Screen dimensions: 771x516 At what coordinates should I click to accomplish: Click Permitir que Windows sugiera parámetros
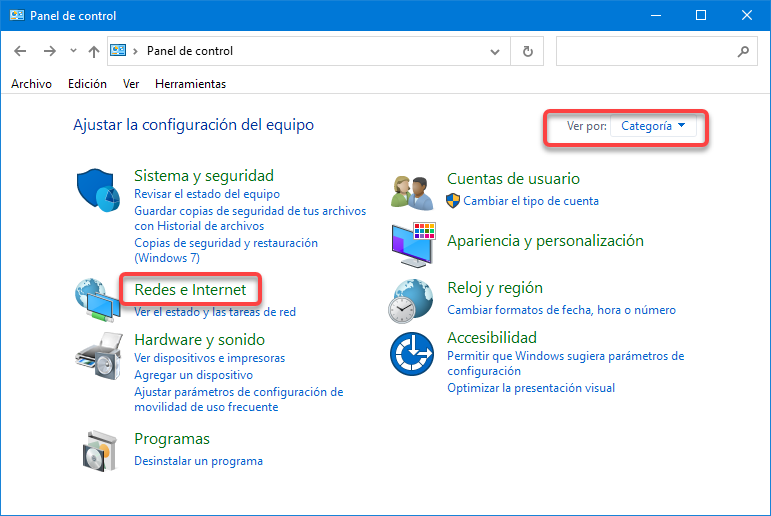[565, 363]
